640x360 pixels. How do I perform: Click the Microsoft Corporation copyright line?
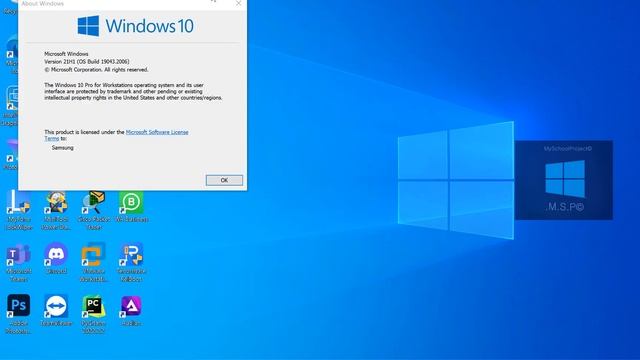click(x=96, y=70)
